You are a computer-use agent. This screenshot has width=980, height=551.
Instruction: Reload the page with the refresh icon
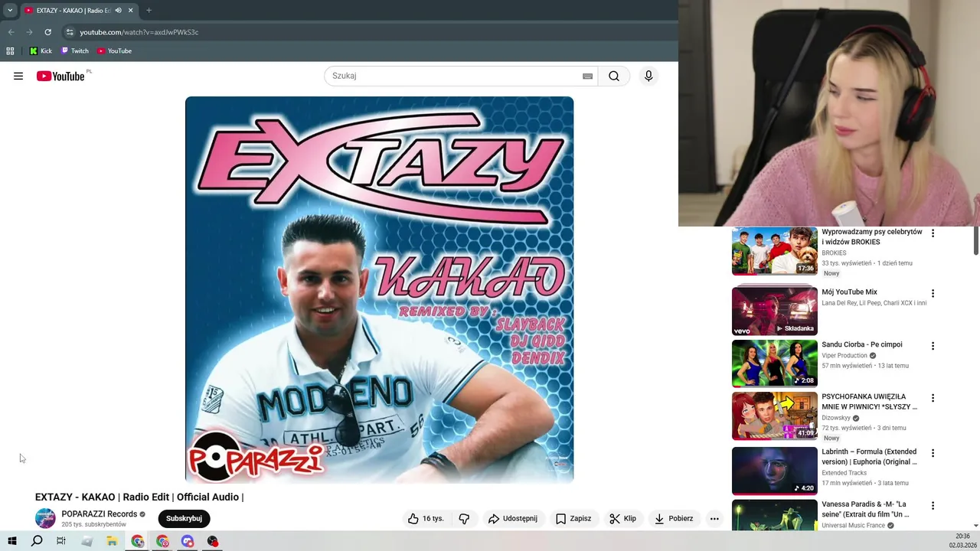click(47, 32)
